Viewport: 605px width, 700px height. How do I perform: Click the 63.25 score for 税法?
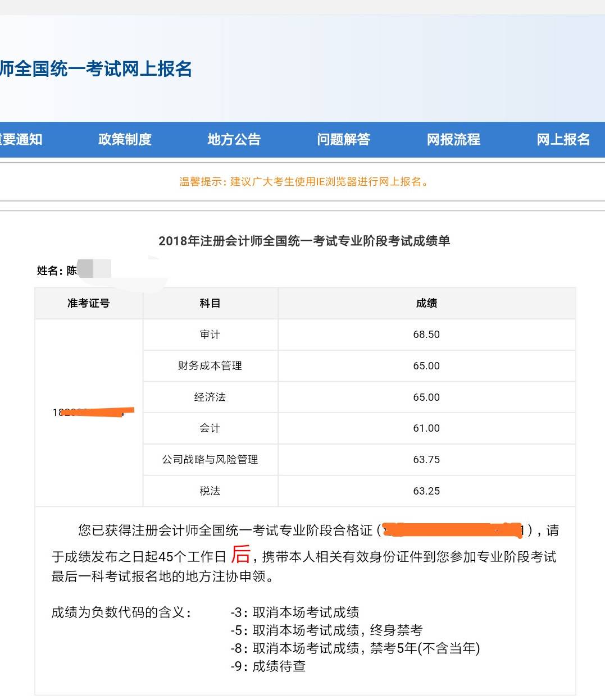[426, 491]
